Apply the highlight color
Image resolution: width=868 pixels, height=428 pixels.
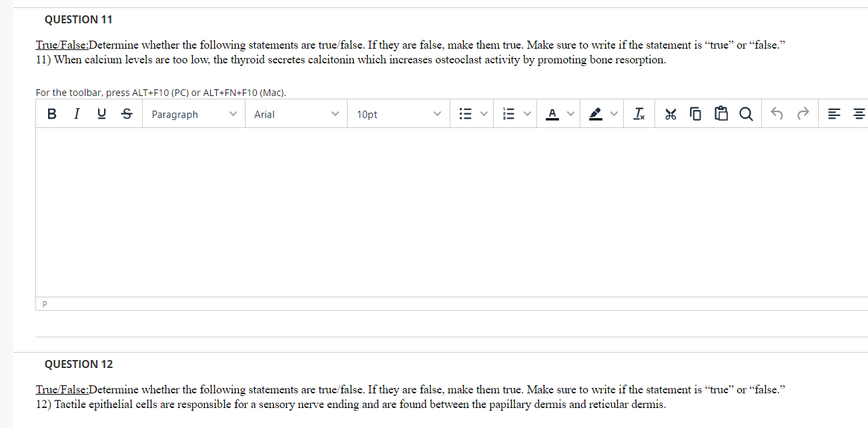pyautogui.click(x=594, y=114)
